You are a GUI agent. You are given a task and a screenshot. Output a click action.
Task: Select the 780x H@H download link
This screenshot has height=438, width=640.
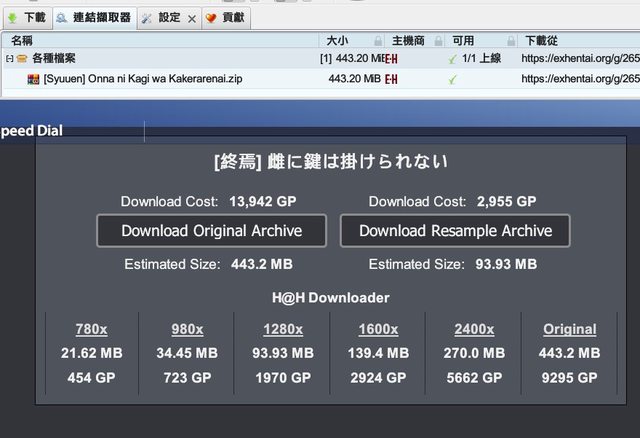[x=93, y=329]
